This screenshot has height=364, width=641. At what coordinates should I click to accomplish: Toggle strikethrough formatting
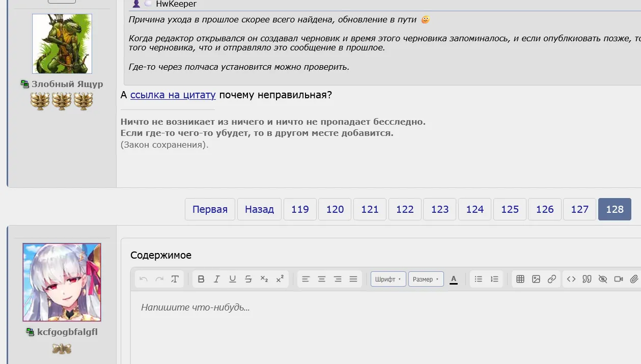click(248, 279)
